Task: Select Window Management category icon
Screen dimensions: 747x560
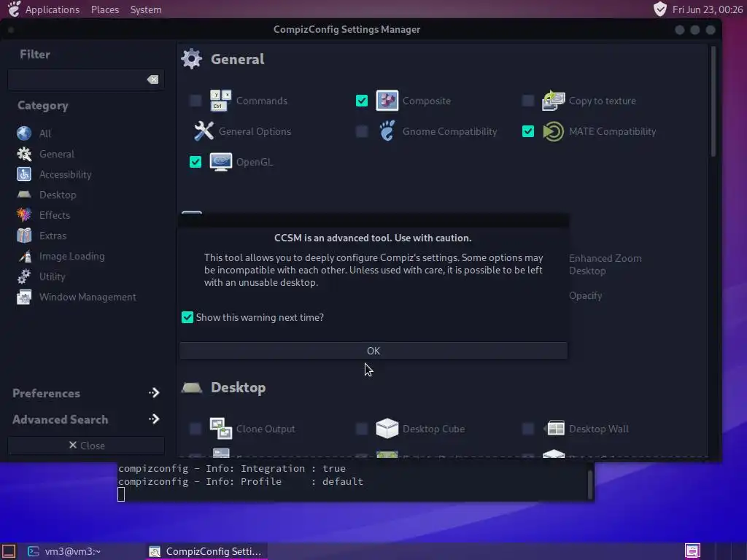Action: 24,297
